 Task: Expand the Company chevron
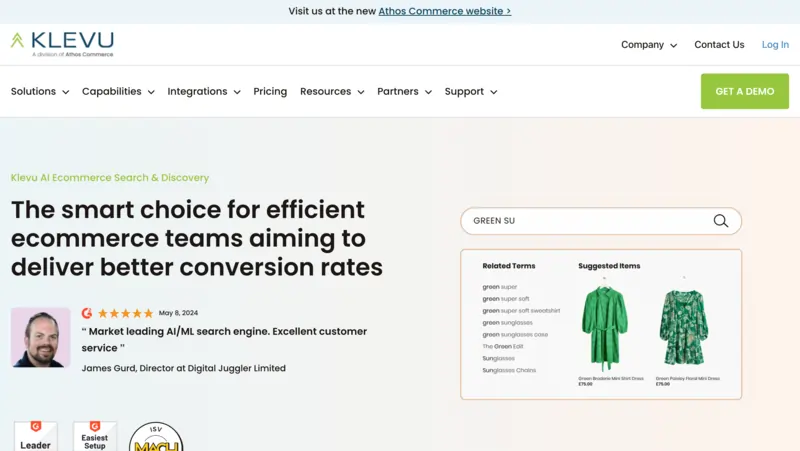click(673, 45)
